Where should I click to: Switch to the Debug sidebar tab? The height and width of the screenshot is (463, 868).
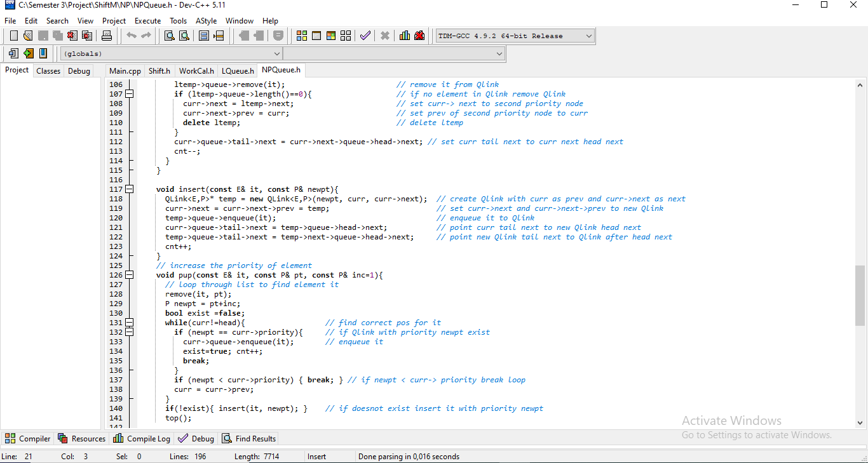[79, 70]
